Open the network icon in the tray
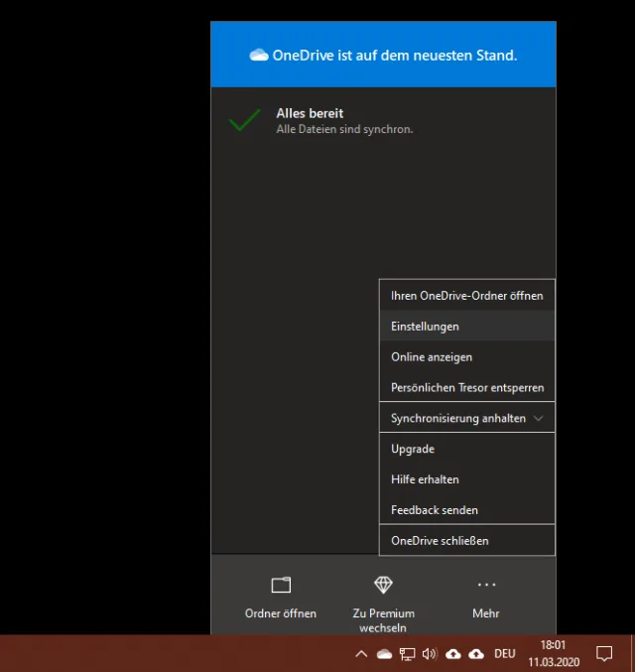The height and width of the screenshot is (672, 635). coord(407,653)
